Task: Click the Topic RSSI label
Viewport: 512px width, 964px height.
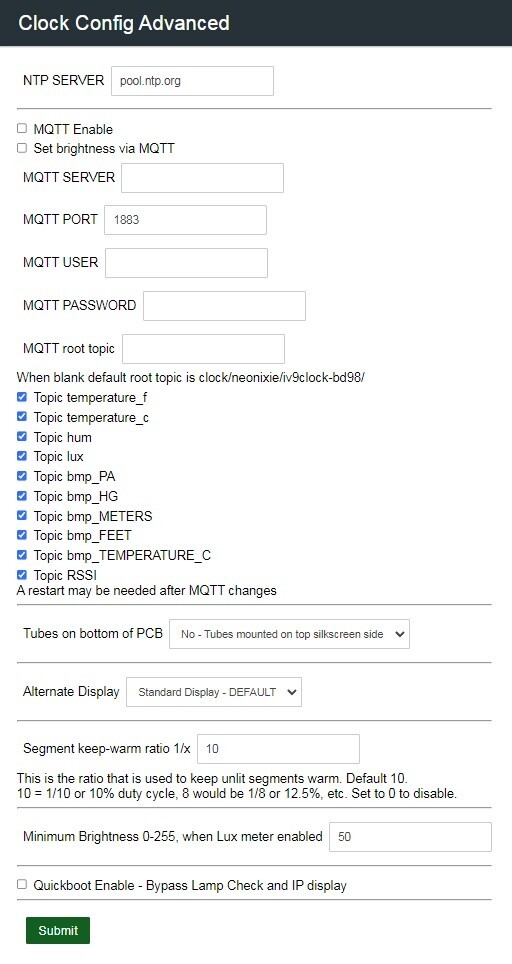Action: tap(65, 575)
